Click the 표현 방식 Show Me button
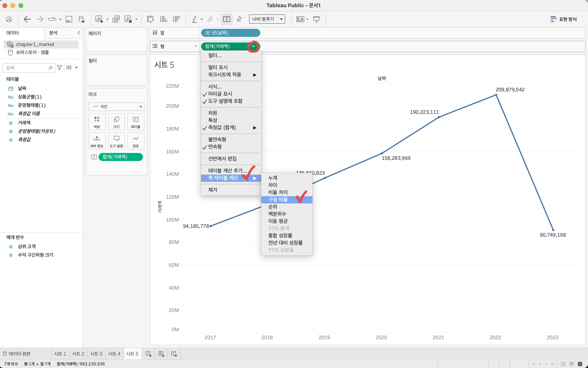Viewport: 588px width, 368px height. [x=564, y=19]
